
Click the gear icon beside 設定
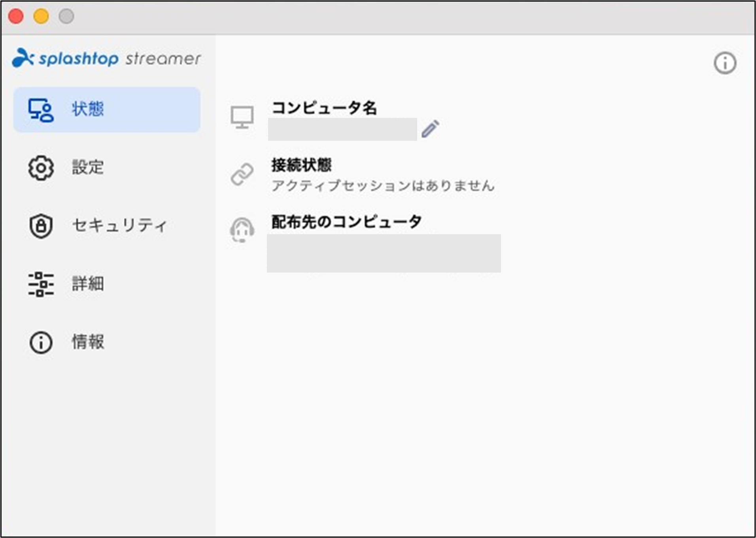click(x=41, y=168)
